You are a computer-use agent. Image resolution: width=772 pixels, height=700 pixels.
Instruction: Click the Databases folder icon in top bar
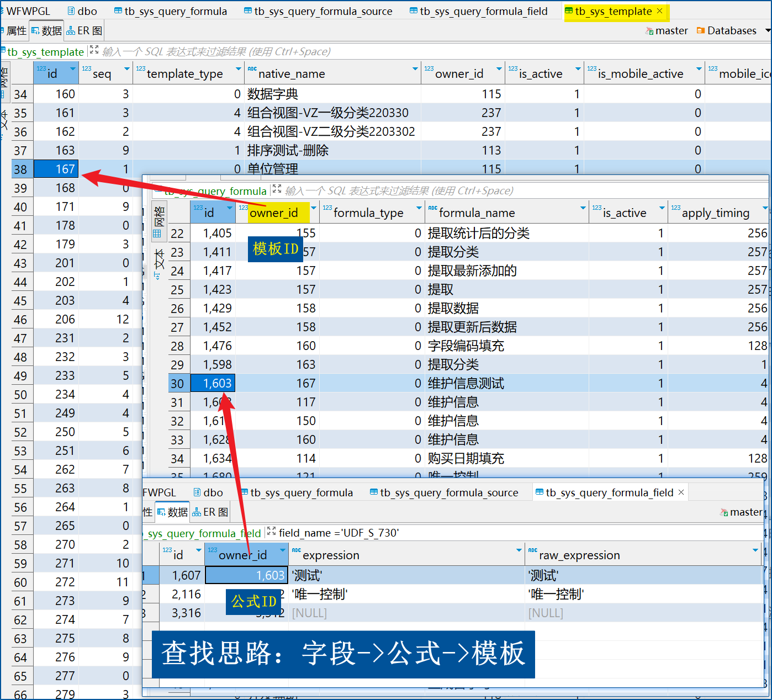click(x=700, y=31)
